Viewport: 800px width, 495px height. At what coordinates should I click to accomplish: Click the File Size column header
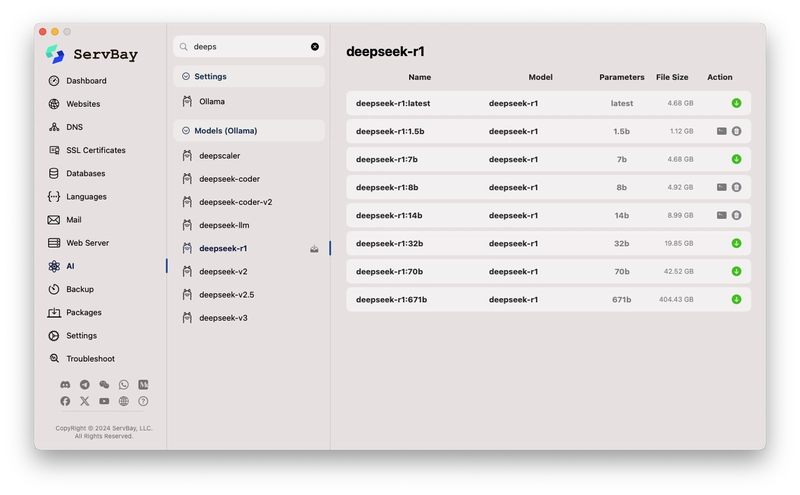(x=672, y=77)
